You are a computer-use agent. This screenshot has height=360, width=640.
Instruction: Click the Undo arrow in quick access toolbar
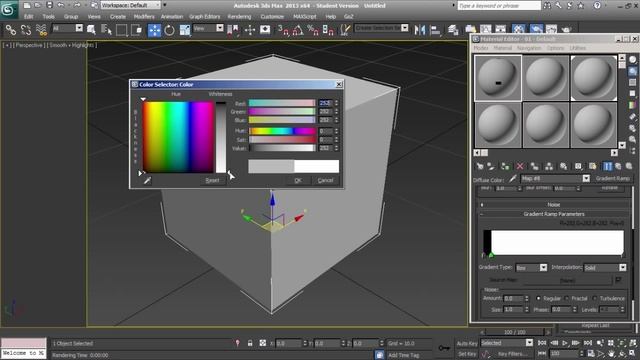(60, 5)
